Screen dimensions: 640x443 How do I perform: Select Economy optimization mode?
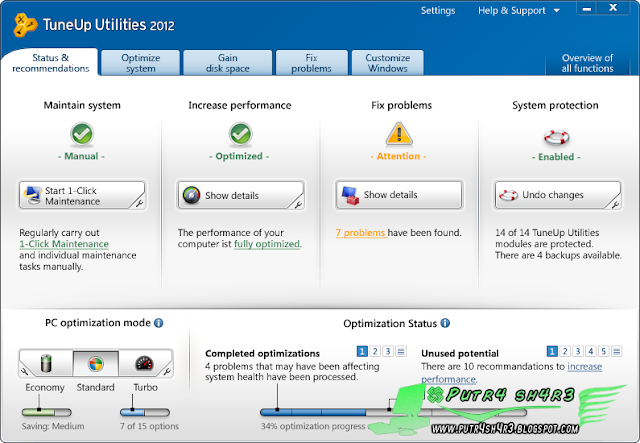[46, 363]
